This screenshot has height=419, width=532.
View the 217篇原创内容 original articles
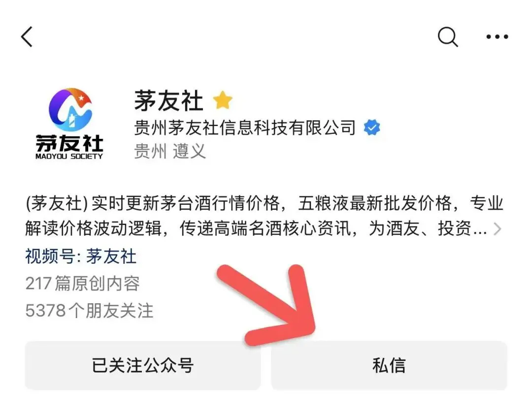[x=82, y=284]
